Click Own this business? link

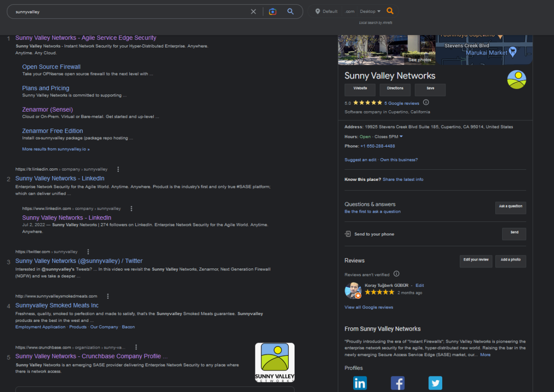click(399, 160)
